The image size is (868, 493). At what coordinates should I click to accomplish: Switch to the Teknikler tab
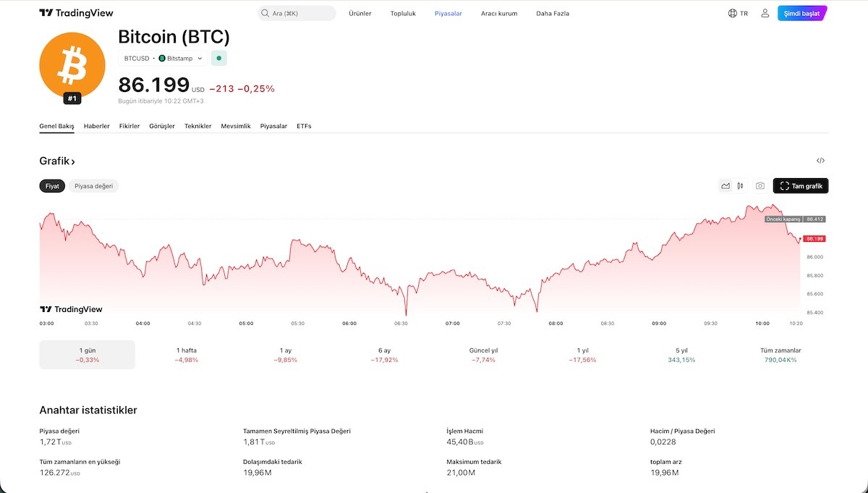pyautogui.click(x=197, y=125)
